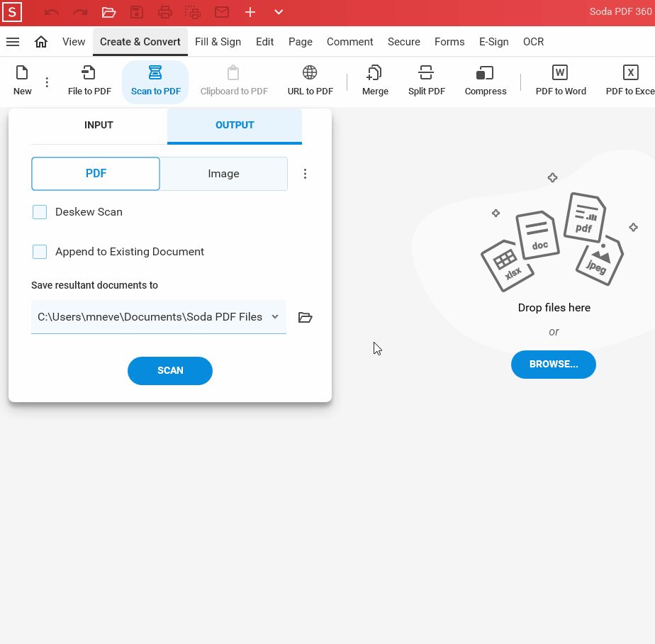Click the Print icon
Viewport: 655px width, 644px height.
165,13
